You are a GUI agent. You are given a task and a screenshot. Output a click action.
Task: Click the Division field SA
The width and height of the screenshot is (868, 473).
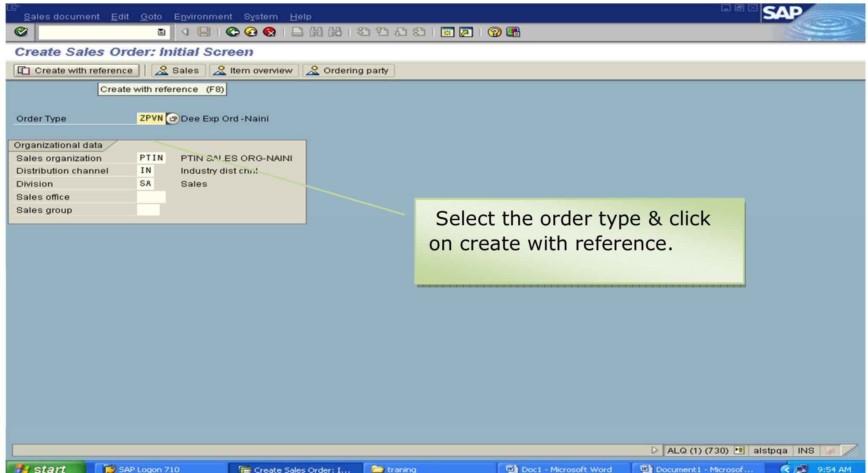(x=145, y=184)
